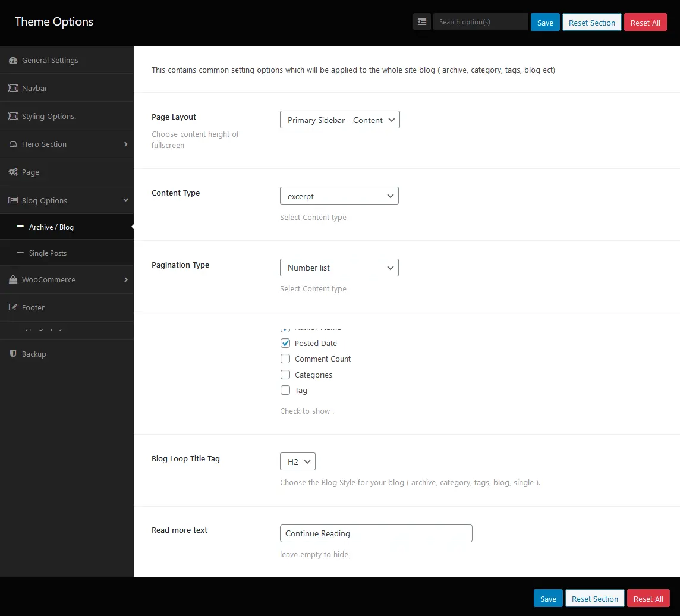The width and height of the screenshot is (680, 616).
Task: Open the Page Layout dropdown
Action: tap(339, 120)
